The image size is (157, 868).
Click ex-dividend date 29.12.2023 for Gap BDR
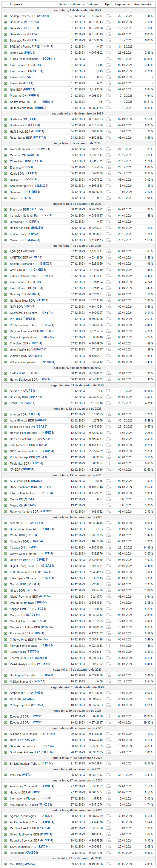[x=78, y=864]
